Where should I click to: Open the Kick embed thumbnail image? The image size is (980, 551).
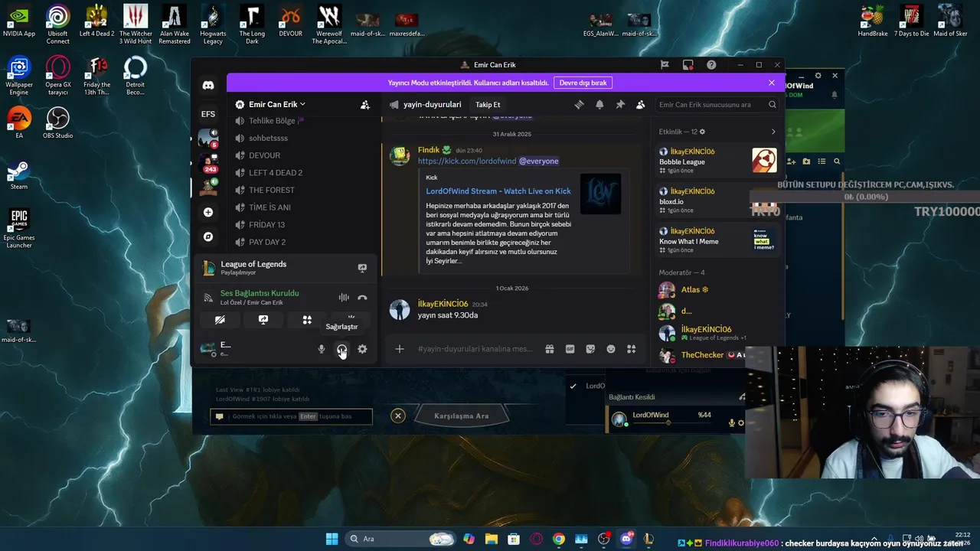coord(600,194)
